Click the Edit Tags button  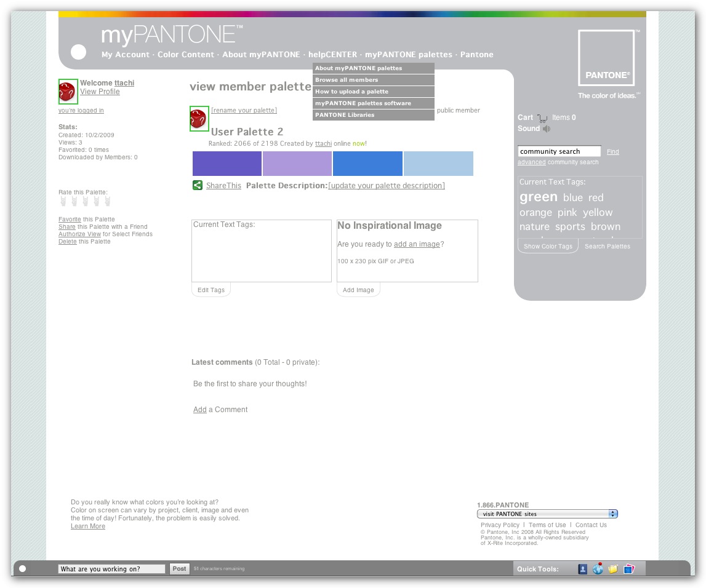click(211, 290)
